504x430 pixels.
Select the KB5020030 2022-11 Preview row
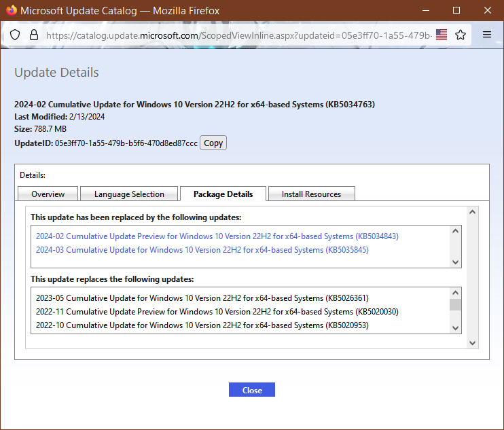pyautogui.click(x=217, y=312)
